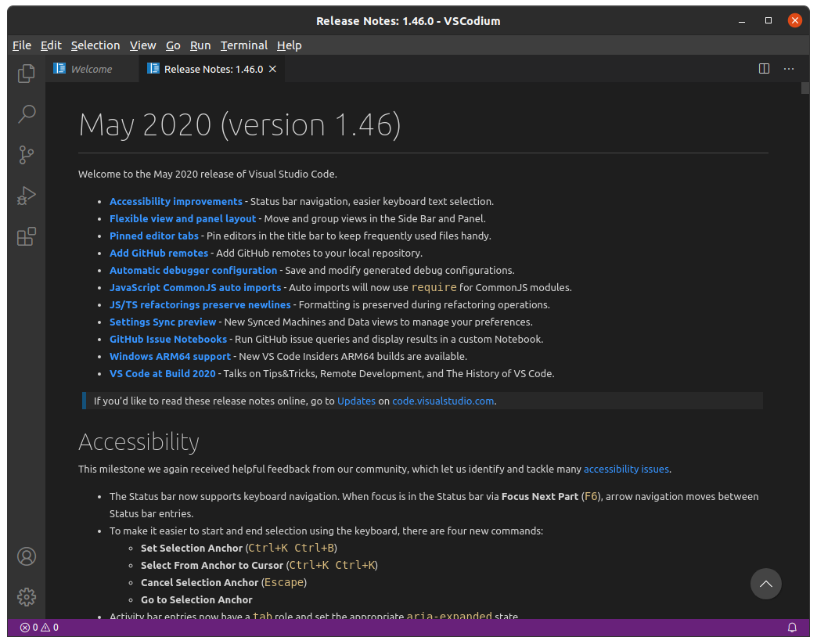Close the Release Notes 1.46.0 tab
The width and height of the screenshot is (817, 644).
click(273, 69)
